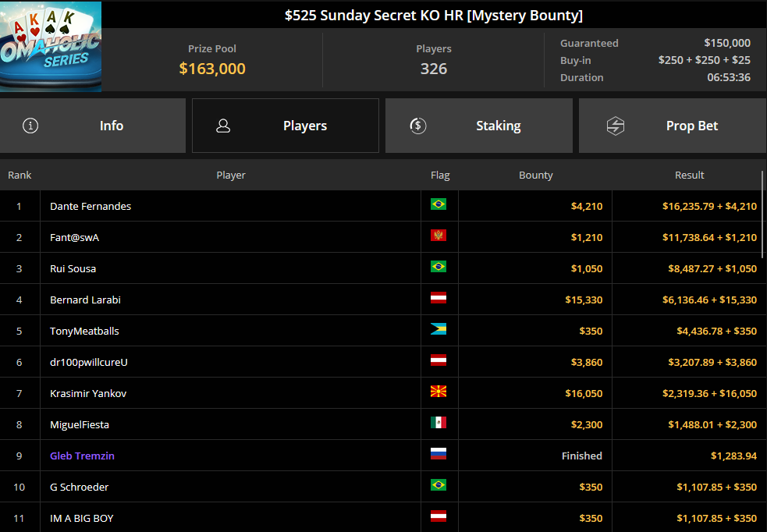Click Austria flag beside IM A BIG BOY
Screen dimensions: 767x532
point(439,516)
